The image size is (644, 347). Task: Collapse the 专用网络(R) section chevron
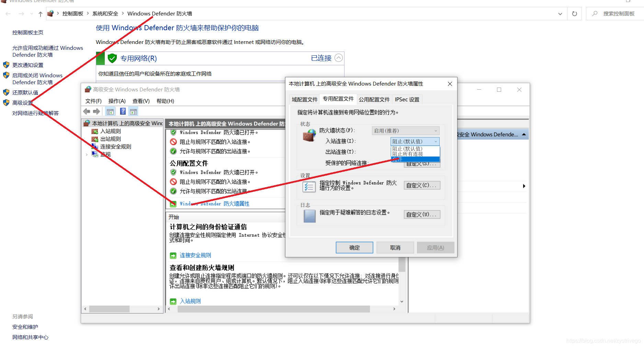point(339,58)
